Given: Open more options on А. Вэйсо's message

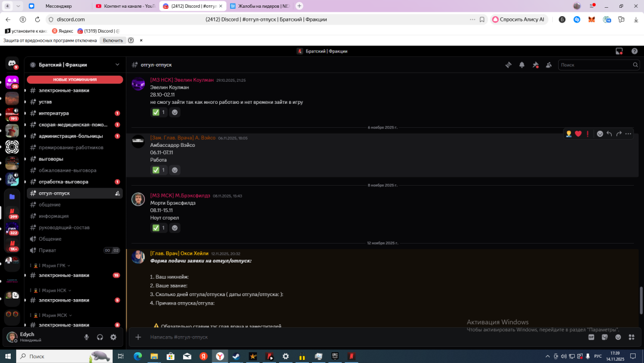Looking at the screenshot, I should point(628,134).
